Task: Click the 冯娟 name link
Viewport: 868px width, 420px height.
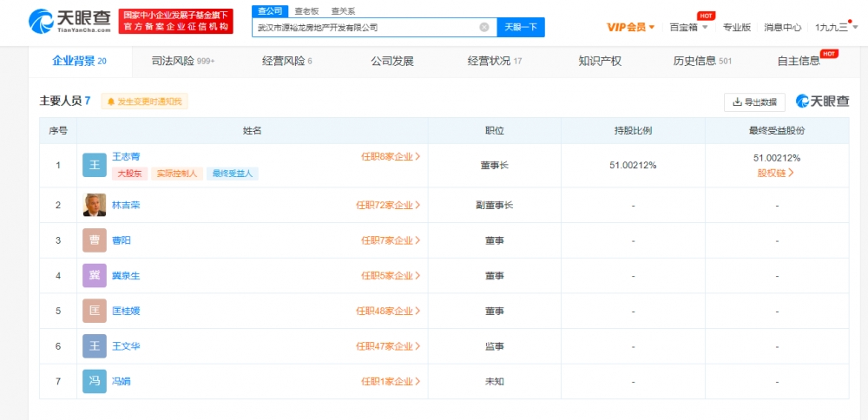Action: point(122,381)
